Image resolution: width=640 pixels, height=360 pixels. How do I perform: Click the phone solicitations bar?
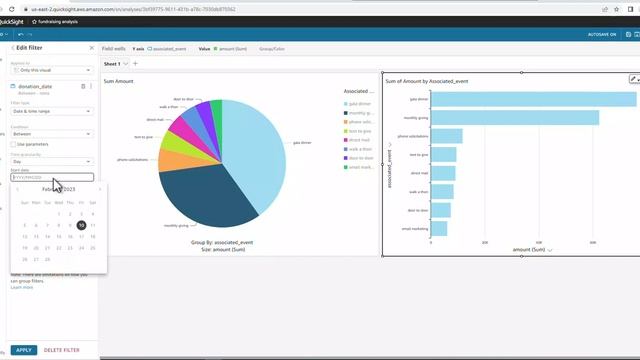click(x=447, y=136)
